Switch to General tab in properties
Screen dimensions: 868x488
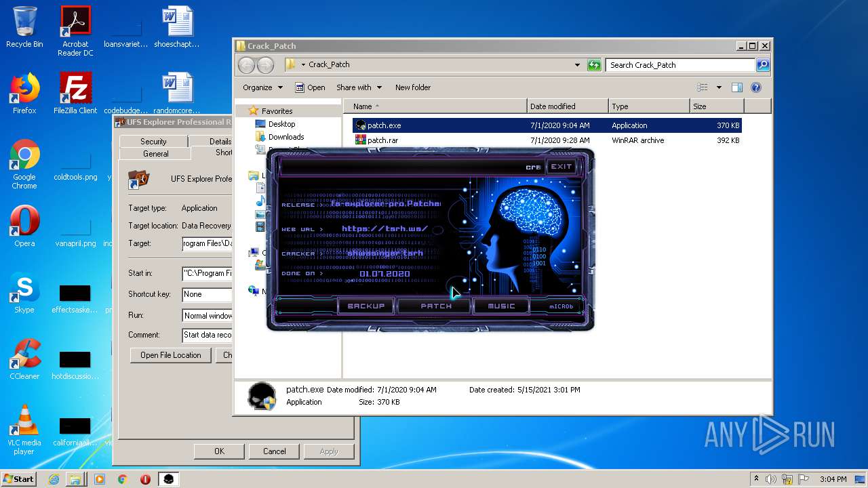point(155,154)
